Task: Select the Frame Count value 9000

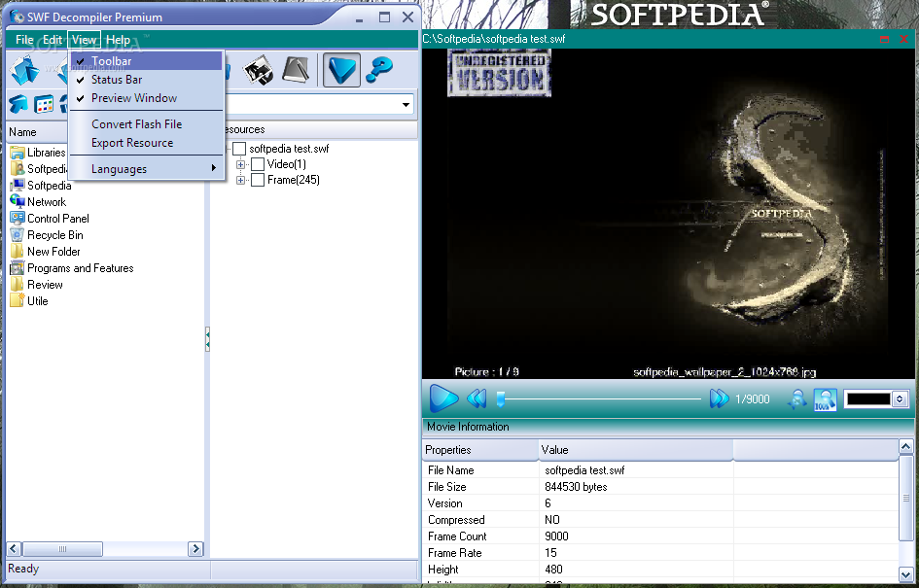Action: (556, 536)
